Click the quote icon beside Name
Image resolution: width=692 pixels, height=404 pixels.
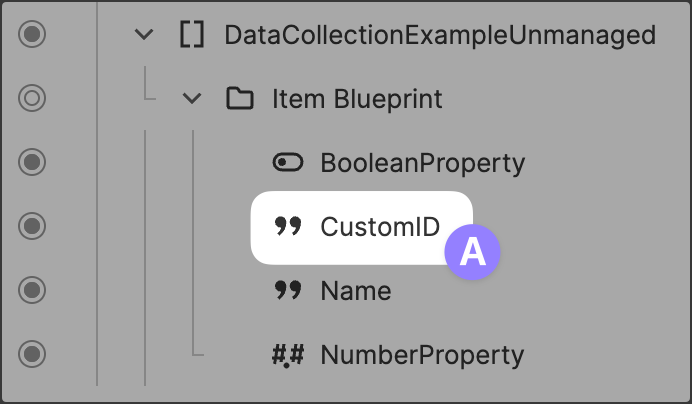coord(288,291)
